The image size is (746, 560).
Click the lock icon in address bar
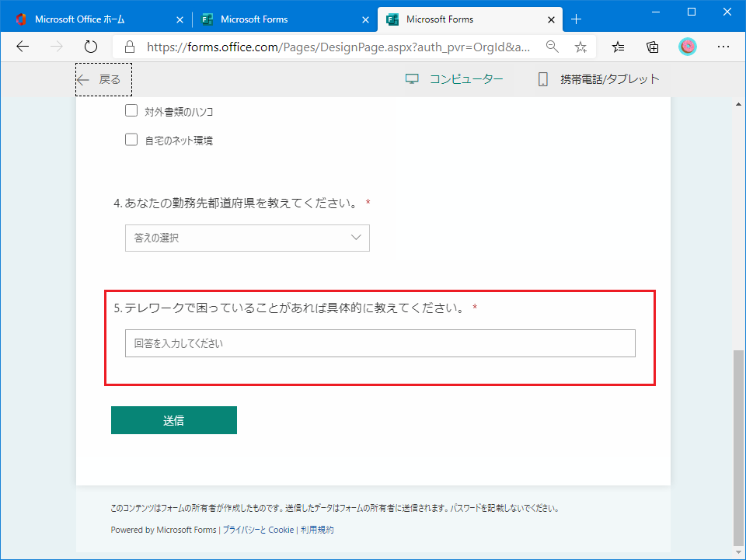pos(130,47)
